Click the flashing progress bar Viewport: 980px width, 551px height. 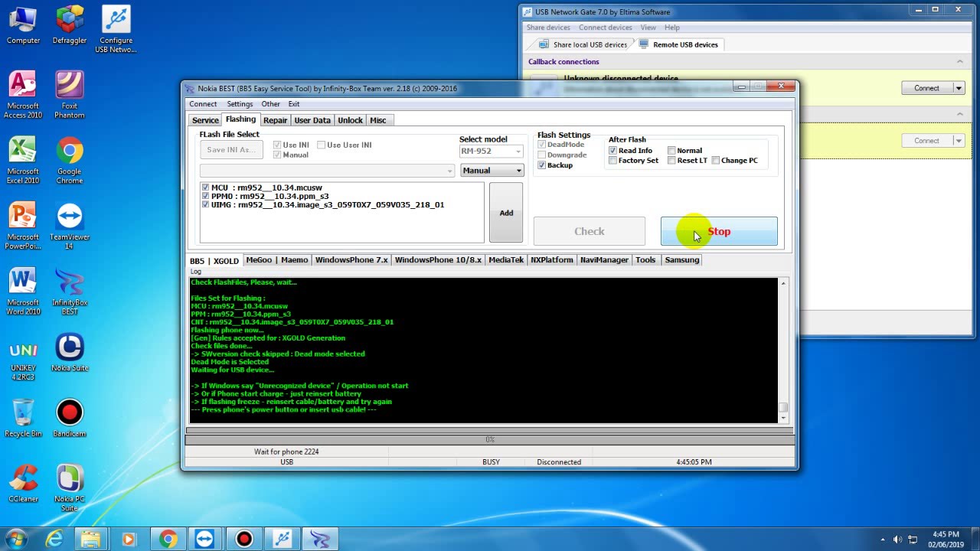(x=490, y=439)
